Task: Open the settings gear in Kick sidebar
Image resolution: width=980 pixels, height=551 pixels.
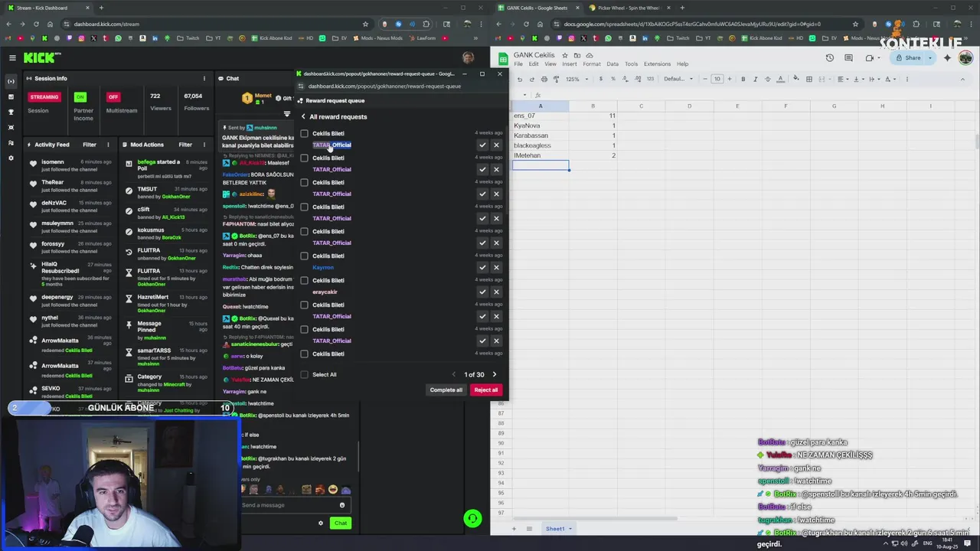Action: point(11,158)
